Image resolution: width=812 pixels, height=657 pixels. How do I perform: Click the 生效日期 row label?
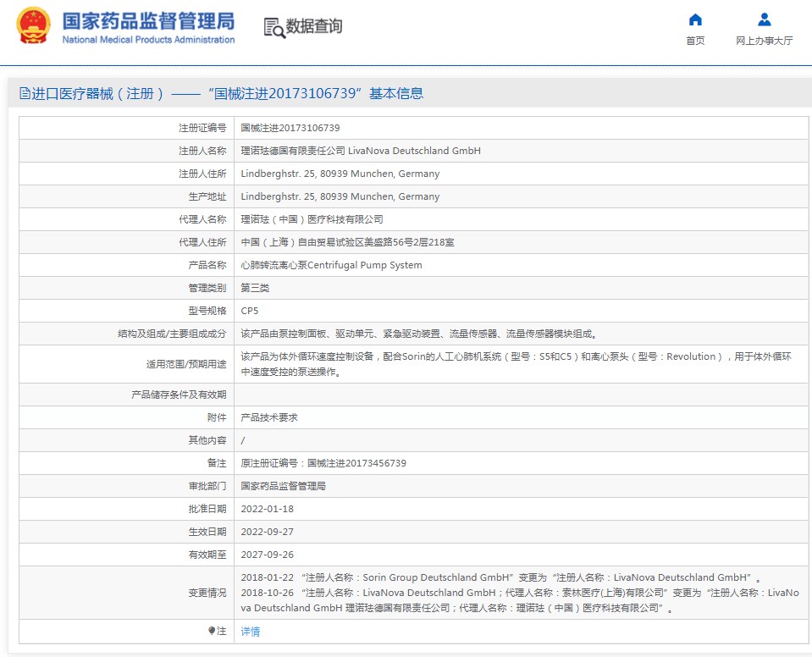click(x=207, y=531)
